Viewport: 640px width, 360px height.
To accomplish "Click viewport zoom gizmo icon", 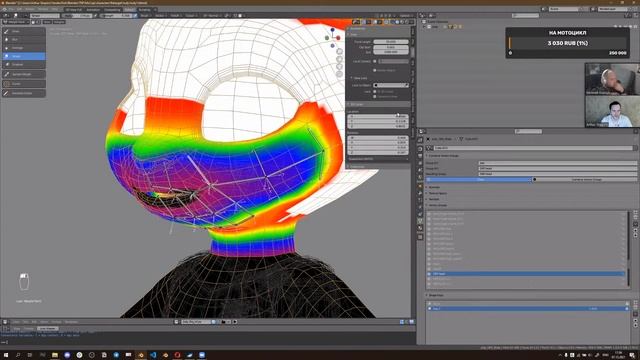I will click(340, 51).
